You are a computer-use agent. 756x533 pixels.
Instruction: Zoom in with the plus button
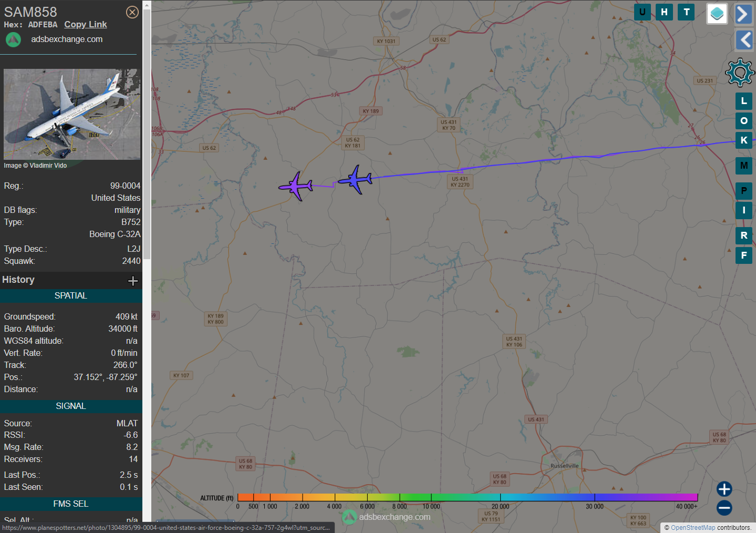click(x=724, y=489)
